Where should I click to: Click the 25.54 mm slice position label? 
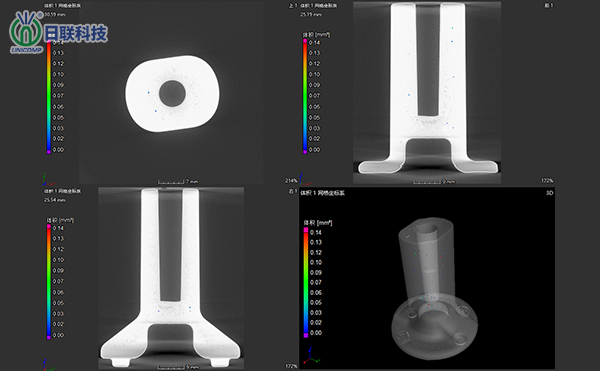point(55,200)
